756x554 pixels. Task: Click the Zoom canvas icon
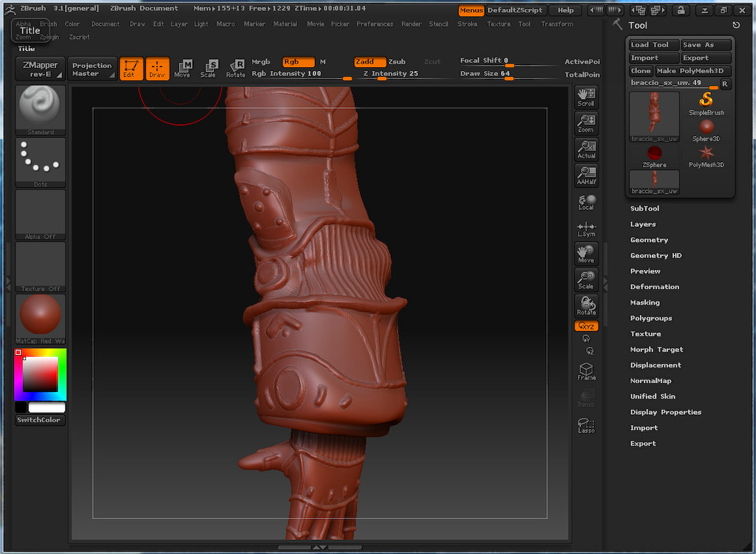[586, 123]
